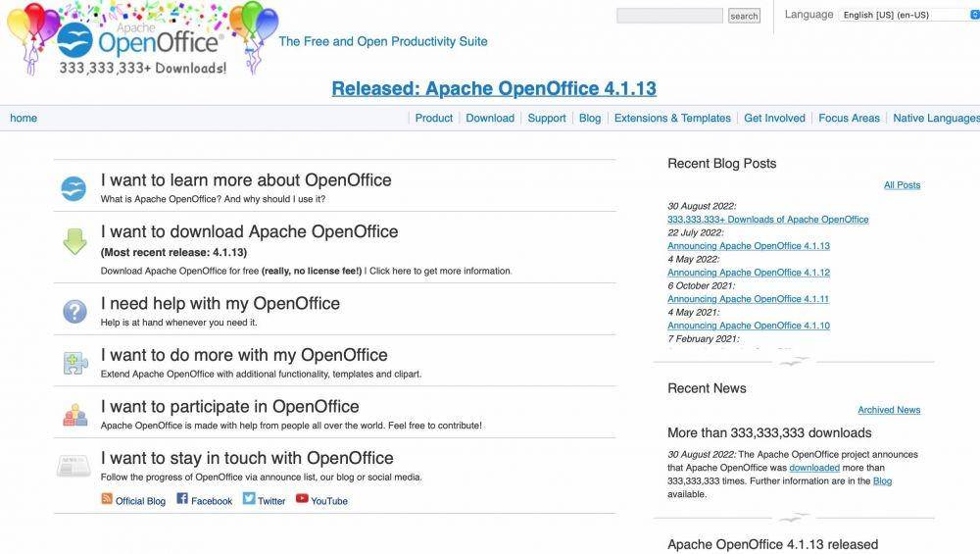This screenshot has height=554, width=980.
Task: Click the Facebook logo icon
Action: click(x=182, y=498)
